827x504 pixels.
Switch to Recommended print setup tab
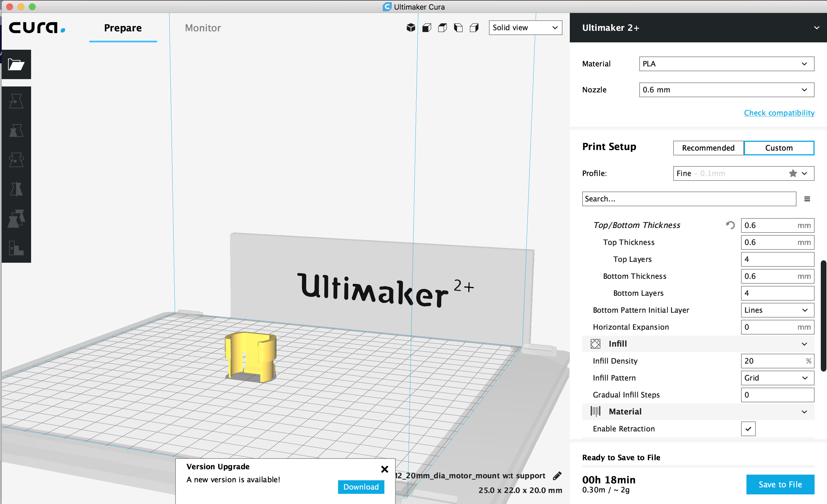coord(707,147)
